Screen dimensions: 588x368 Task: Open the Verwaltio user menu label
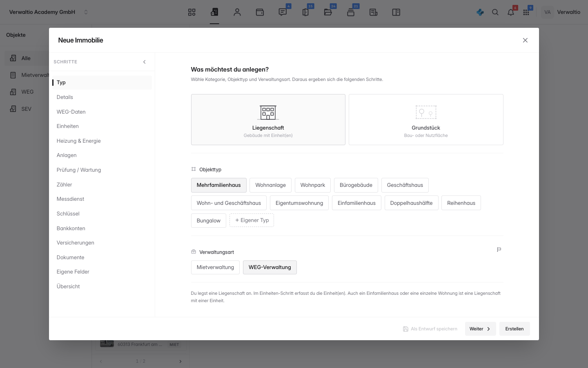tap(568, 12)
